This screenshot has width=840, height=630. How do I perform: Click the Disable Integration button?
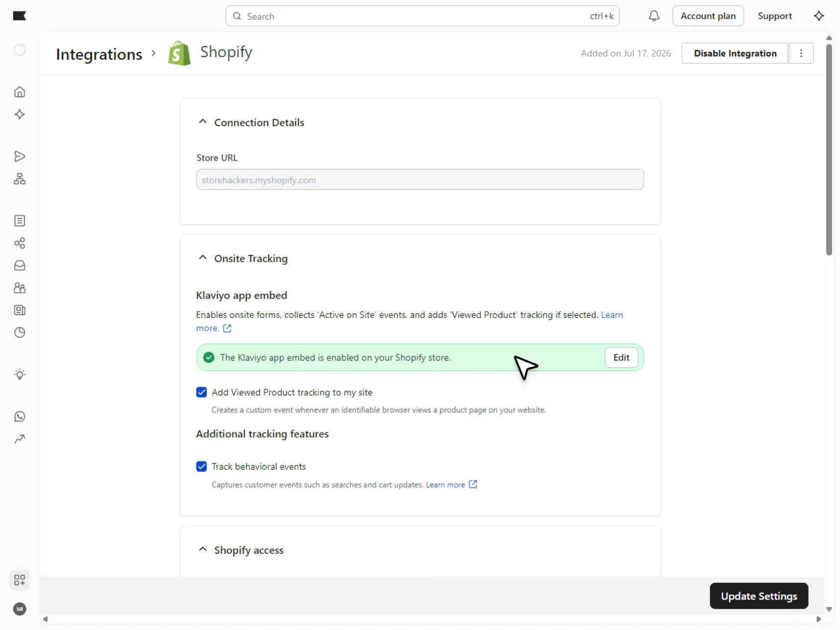click(735, 53)
